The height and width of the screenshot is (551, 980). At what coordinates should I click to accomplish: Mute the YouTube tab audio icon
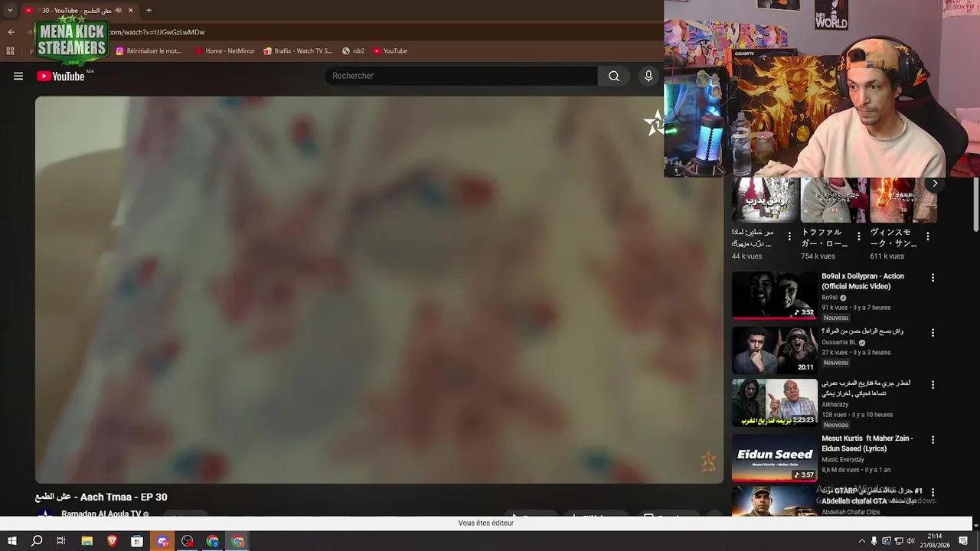click(118, 10)
